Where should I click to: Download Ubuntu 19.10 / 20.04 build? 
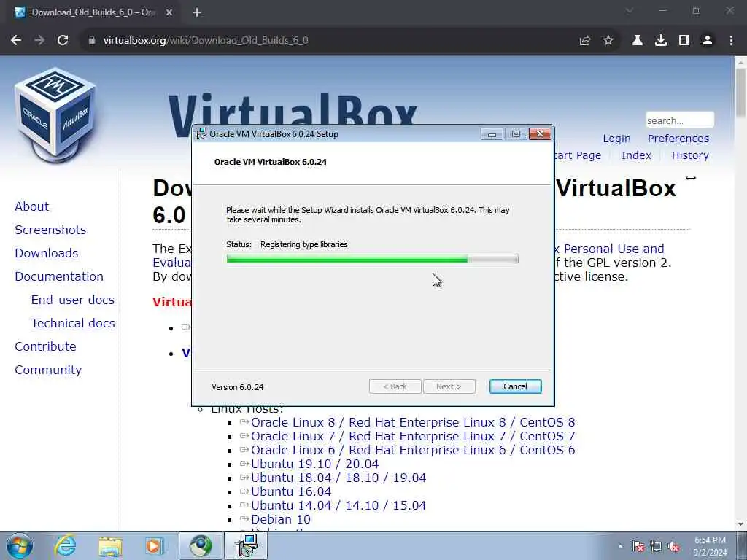(x=314, y=464)
